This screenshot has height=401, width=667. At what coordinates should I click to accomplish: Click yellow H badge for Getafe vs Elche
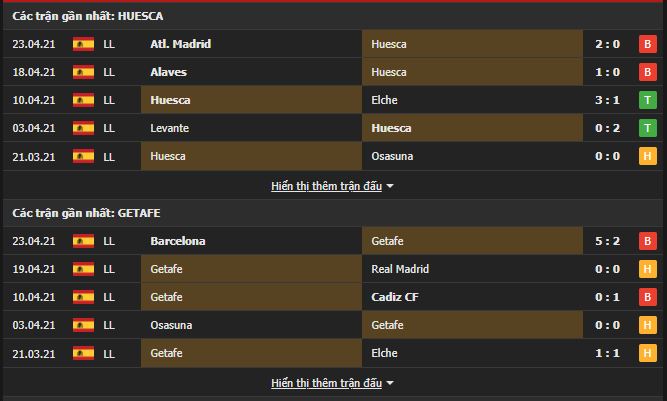pos(647,353)
